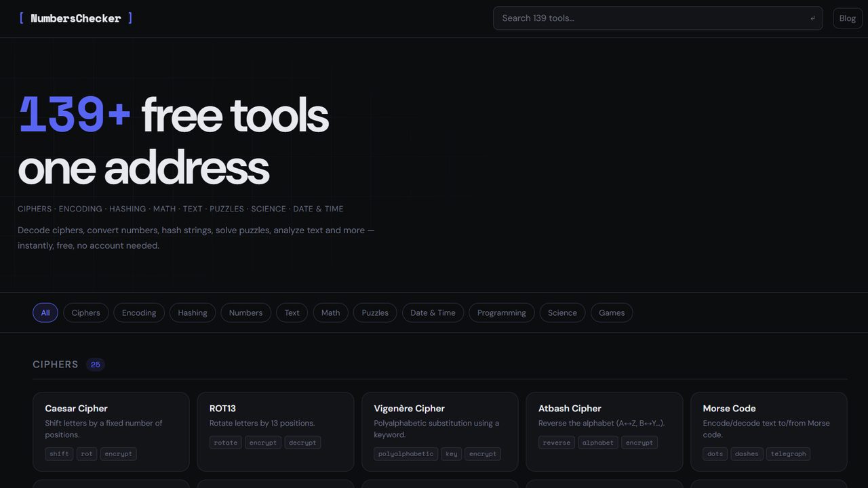The height and width of the screenshot is (488, 868).
Task: Select the "encrypt" tag under Caesar Cipher
Action: pyautogui.click(x=119, y=454)
